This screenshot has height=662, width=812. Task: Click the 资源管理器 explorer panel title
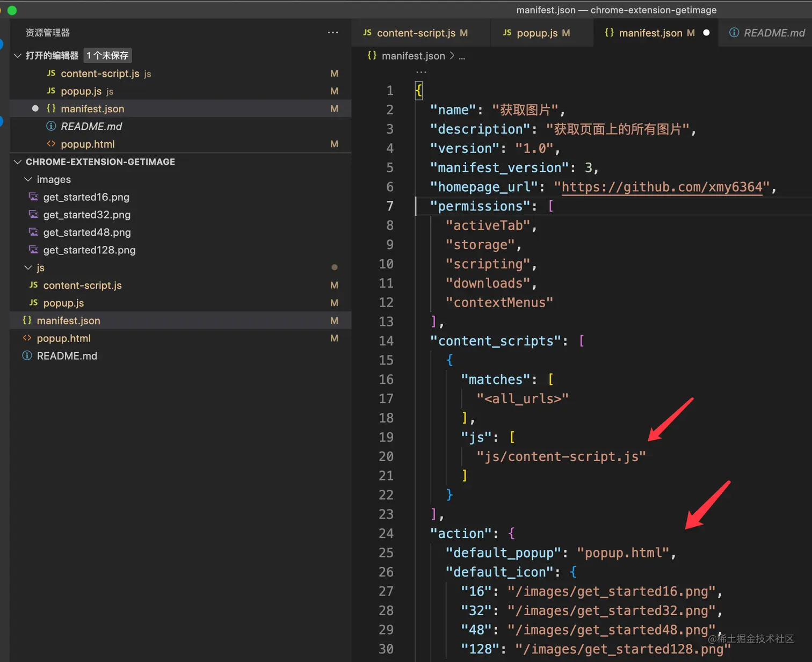click(48, 33)
